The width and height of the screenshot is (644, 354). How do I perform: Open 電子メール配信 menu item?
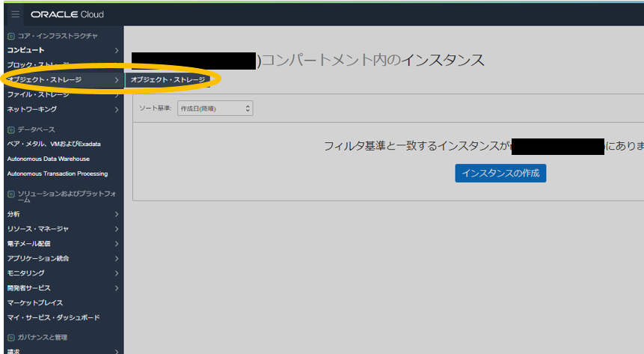[x=28, y=244]
